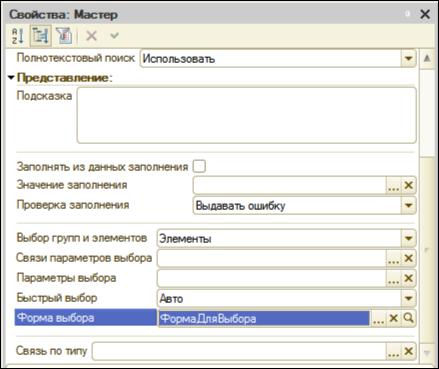The height and width of the screenshot is (369, 439).
Task: Click the Связи параметров выбора field
Action: pos(271,258)
